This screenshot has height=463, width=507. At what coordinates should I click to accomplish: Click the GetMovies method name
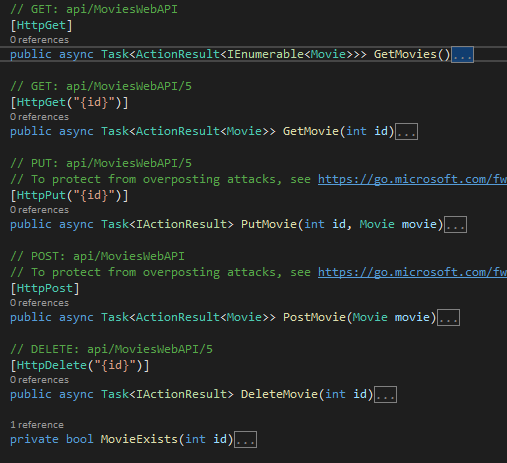tap(405, 54)
